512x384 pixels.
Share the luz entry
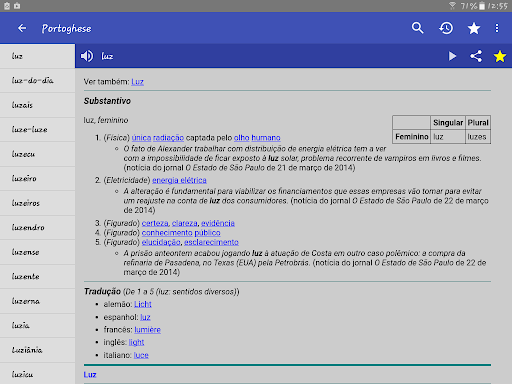tap(476, 56)
